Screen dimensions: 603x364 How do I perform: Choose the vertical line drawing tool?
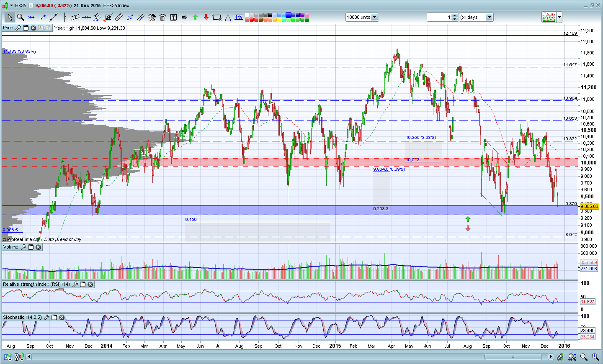point(64,17)
